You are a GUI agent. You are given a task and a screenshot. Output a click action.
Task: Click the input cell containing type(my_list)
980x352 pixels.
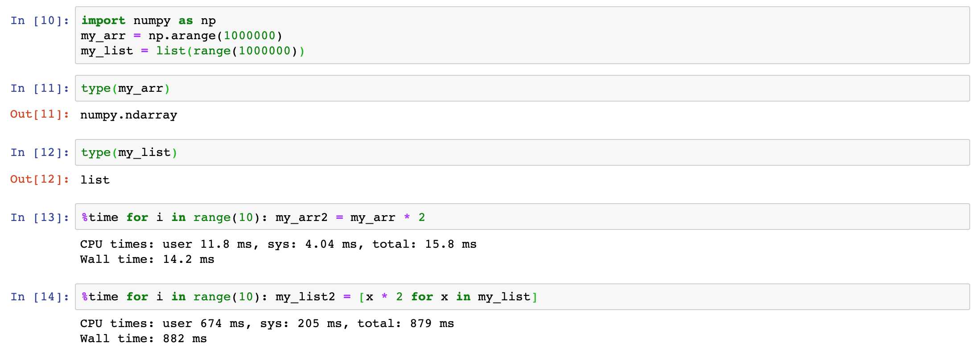point(522,152)
